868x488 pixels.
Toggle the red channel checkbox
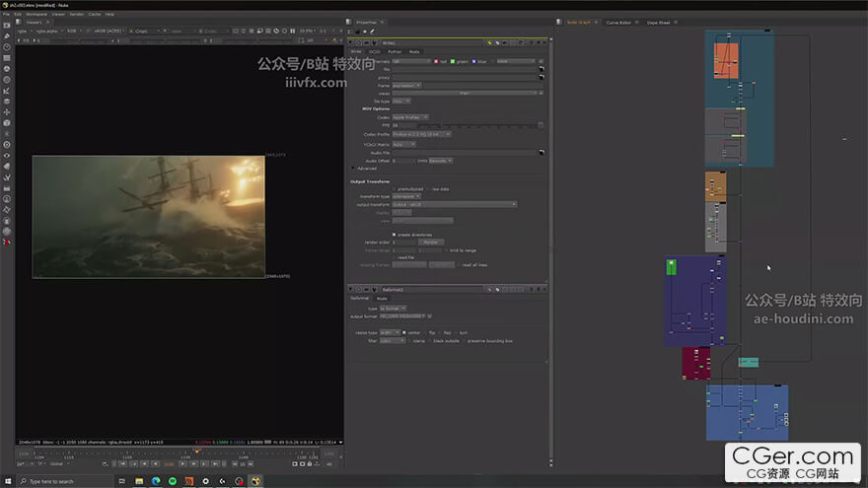click(437, 61)
